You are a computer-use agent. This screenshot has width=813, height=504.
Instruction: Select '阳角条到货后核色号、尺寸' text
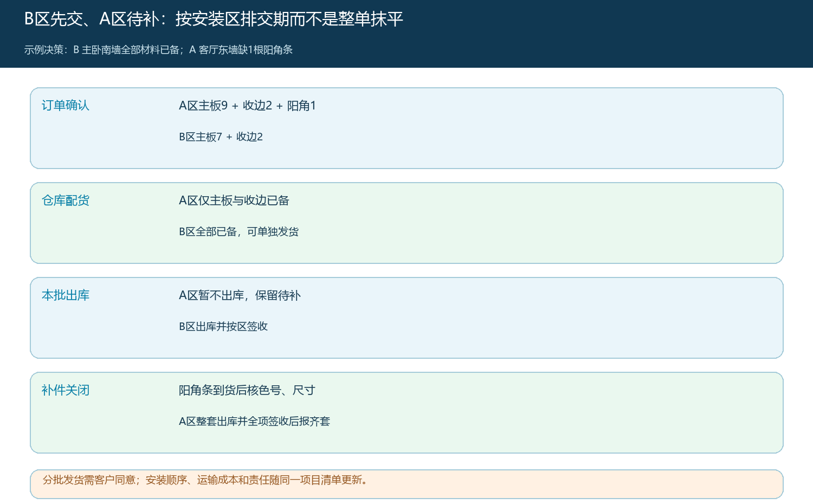tap(247, 390)
